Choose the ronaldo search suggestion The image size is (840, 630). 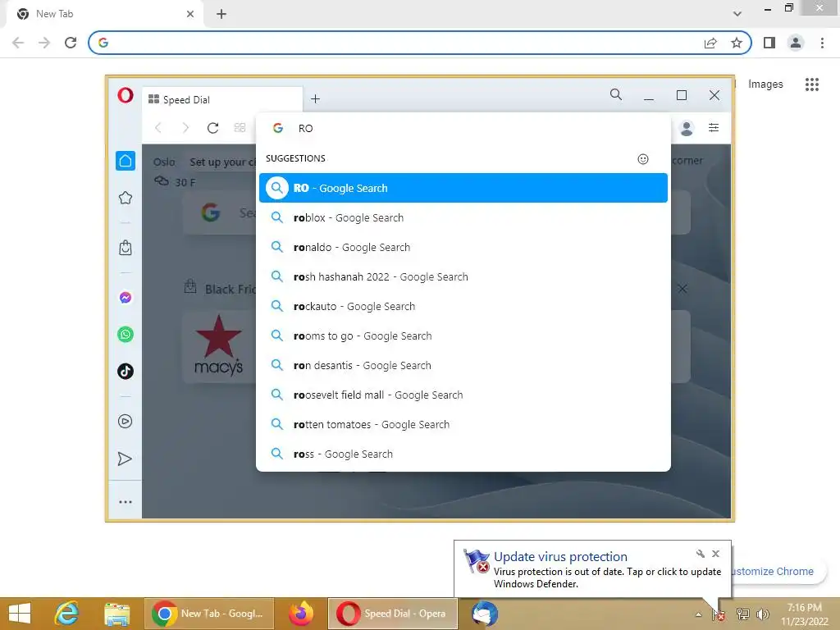click(x=463, y=247)
